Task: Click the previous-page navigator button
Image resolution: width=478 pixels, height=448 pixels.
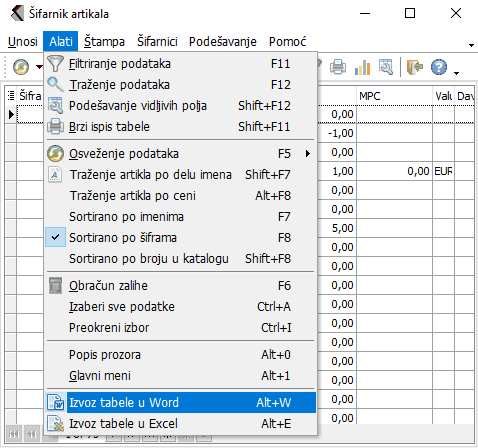Action: 32,434
